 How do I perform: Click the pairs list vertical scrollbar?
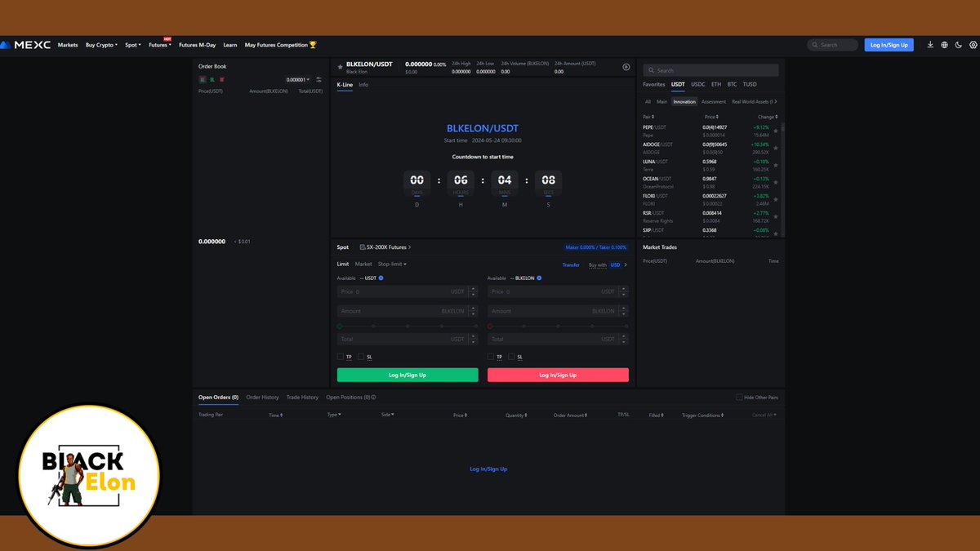point(782,127)
